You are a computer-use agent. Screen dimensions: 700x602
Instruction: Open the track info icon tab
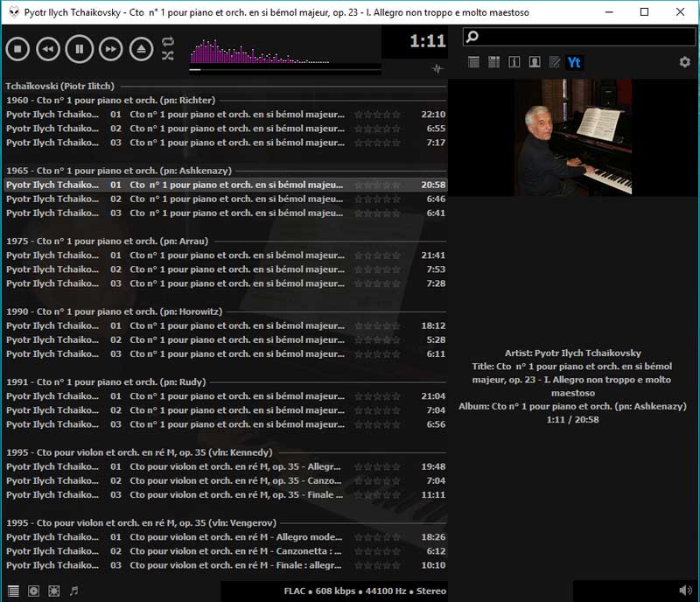514,62
